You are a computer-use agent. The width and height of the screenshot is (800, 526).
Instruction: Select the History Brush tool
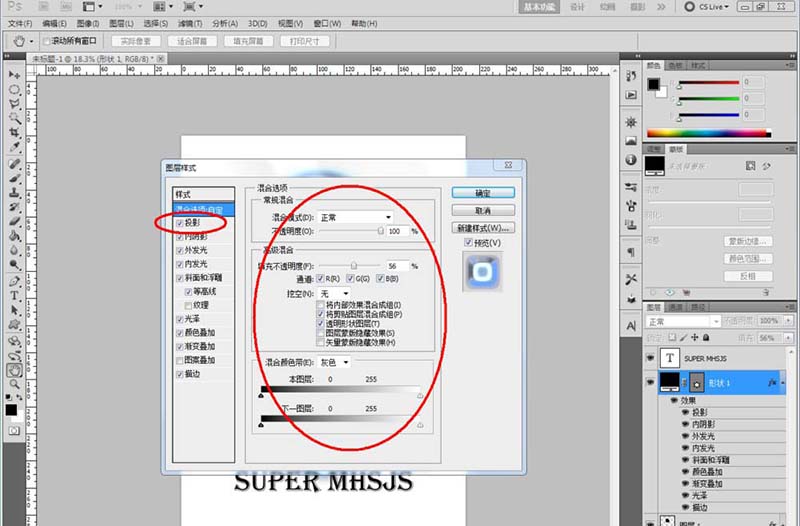point(14,207)
